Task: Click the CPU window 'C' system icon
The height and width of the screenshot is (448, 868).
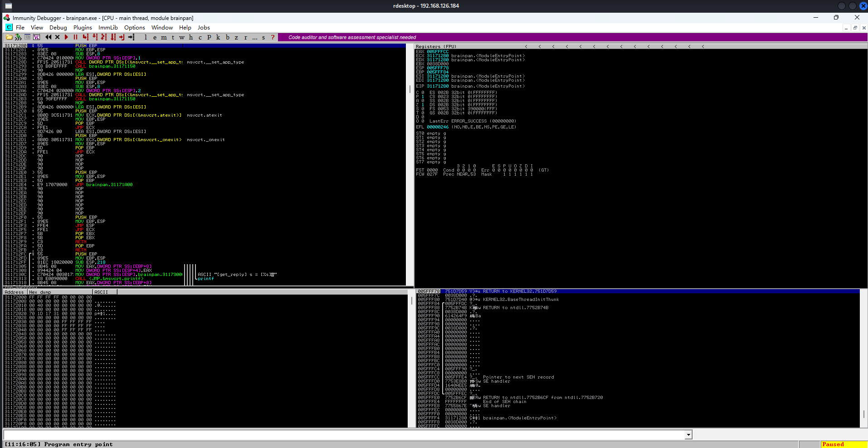Action: click(x=9, y=28)
